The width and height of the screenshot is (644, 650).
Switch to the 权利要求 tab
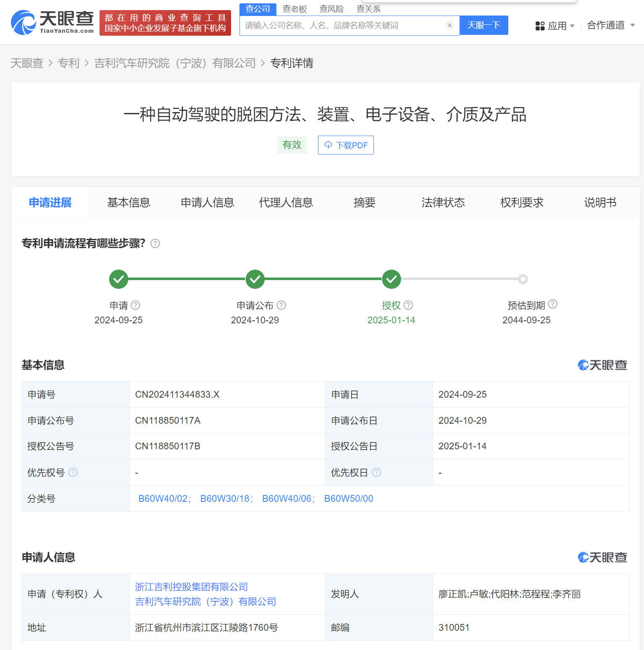point(522,203)
